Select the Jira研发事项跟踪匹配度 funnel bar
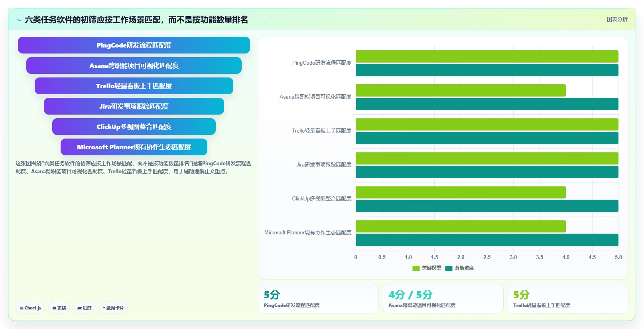644x329 pixels. point(134,106)
